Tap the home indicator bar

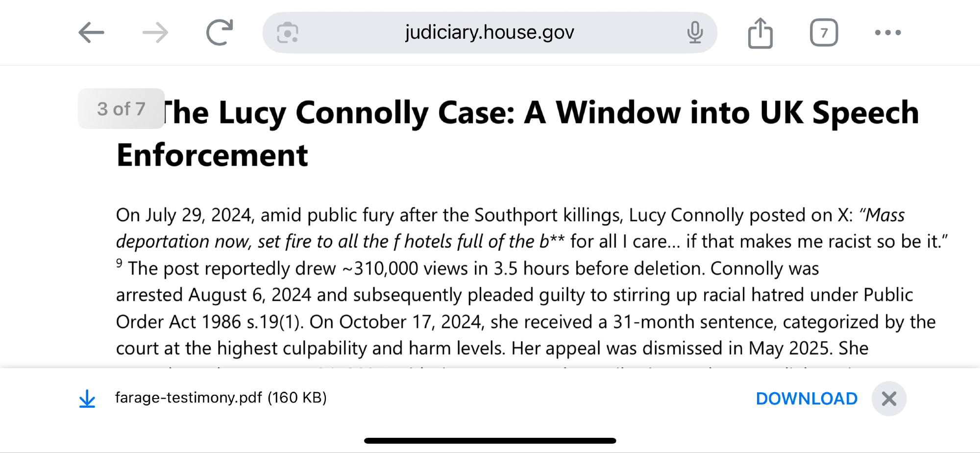pyautogui.click(x=490, y=441)
